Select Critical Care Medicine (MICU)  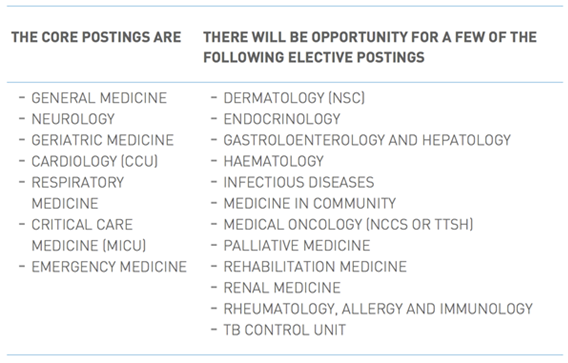pyautogui.click(x=89, y=235)
